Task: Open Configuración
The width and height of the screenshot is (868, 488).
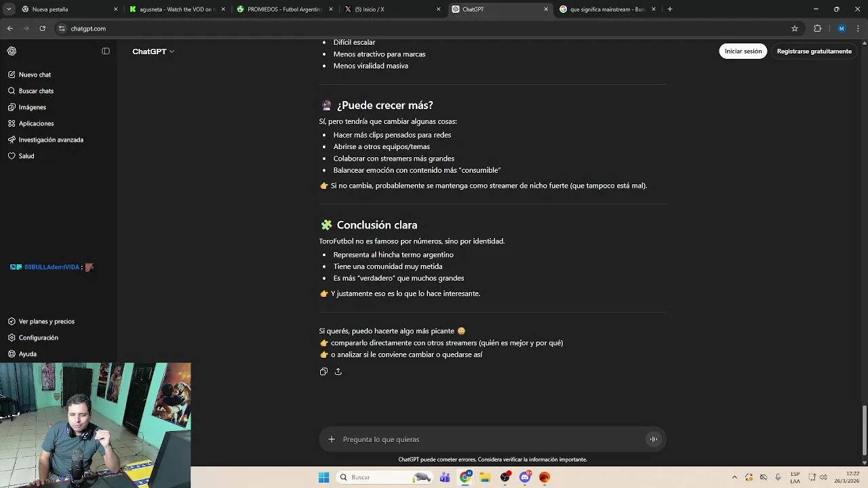Action: click(x=38, y=338)
